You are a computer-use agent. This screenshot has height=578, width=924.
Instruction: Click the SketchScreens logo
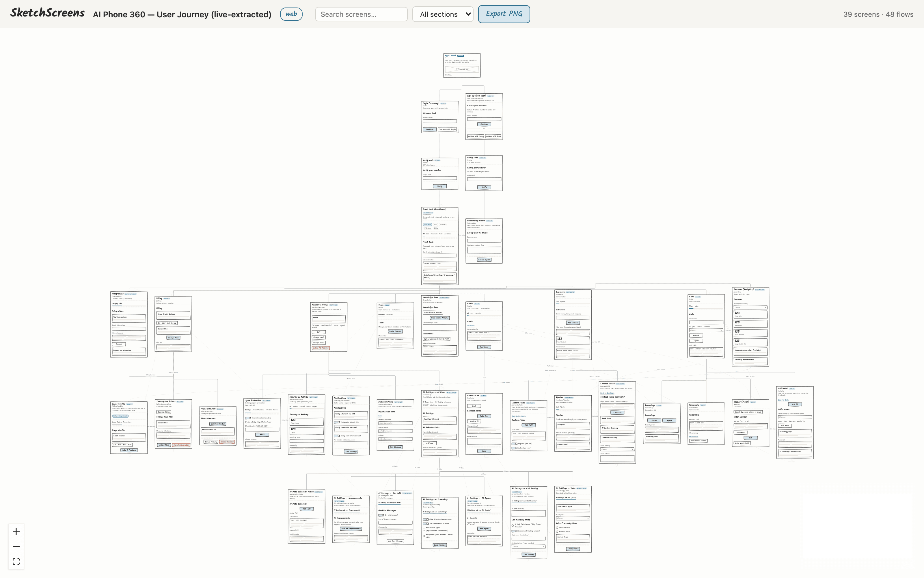48,13
